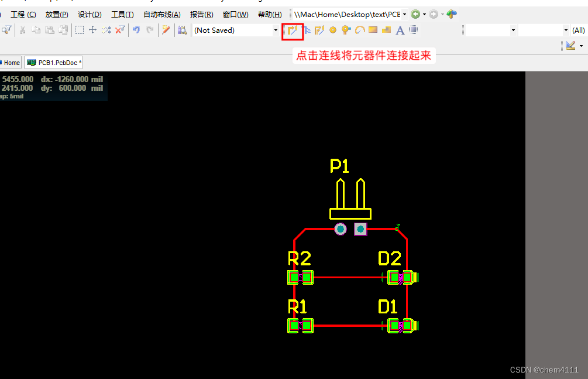This screenshot has height=379, width=588.
Task: Click the cut scissors icon
Action: (22, 30)
